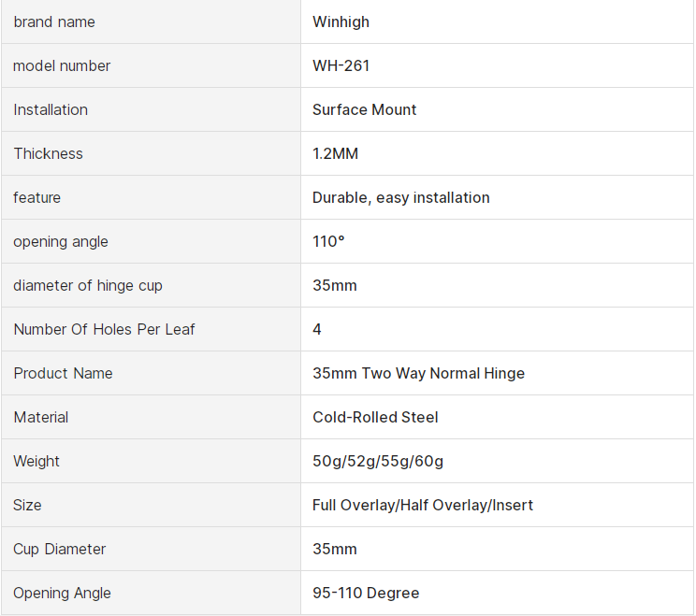696x616 pixels.
Task: Select the Product Name label cell
Action: click(63, 373)
